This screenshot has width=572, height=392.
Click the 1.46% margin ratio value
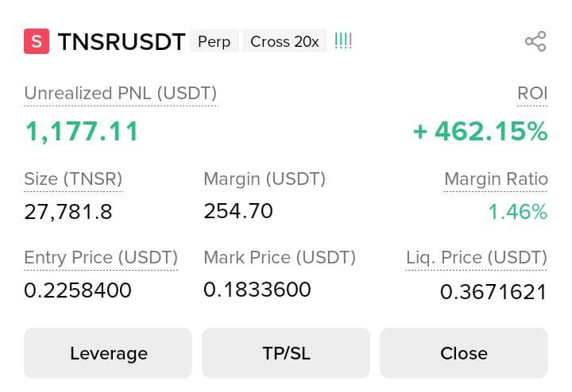pos(517,212)
